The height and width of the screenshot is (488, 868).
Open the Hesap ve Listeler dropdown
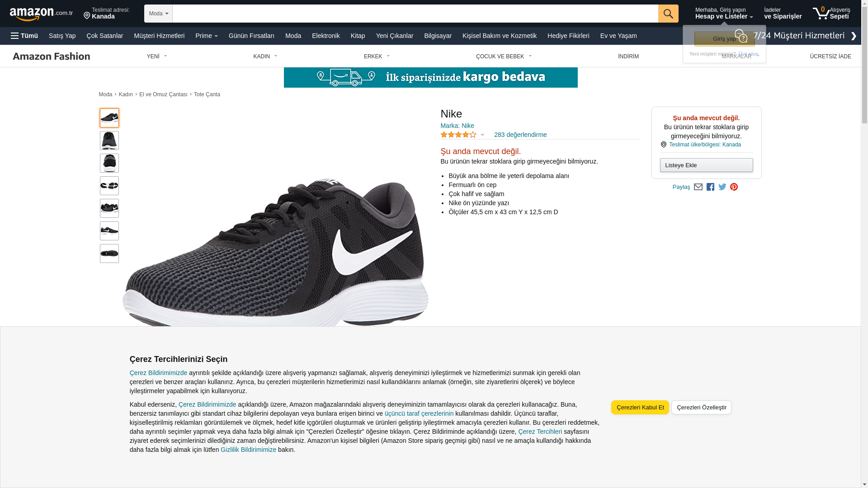[x=724, y=13]
